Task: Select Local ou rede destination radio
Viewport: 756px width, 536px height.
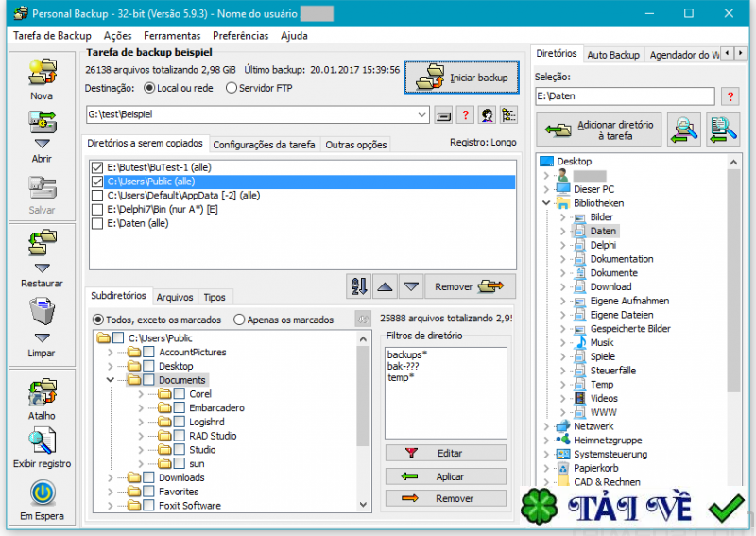Action: point(149,88)
